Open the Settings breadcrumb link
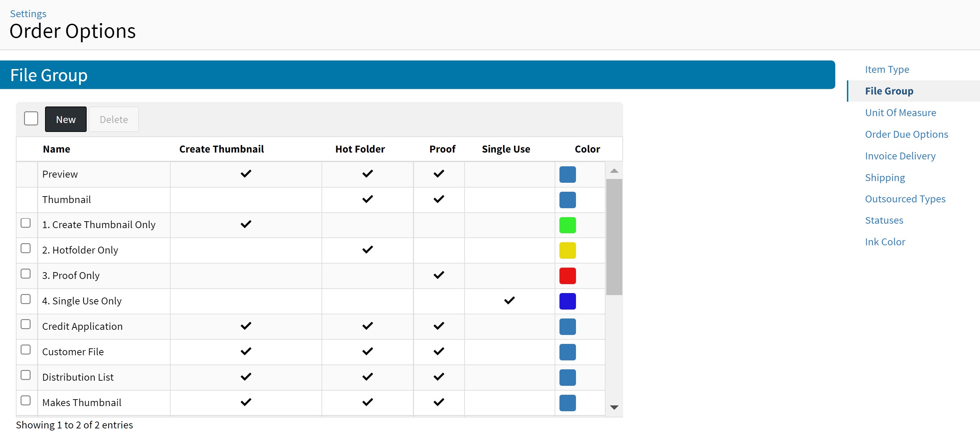The width and height of the screenshot is (980, 437). (28, 14)
